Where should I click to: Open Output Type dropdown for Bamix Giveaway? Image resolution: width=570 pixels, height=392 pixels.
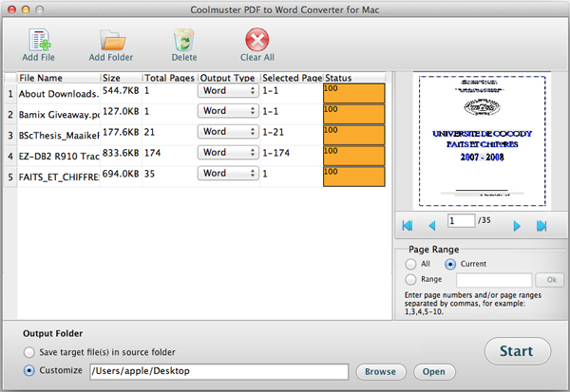coord(228,111)
